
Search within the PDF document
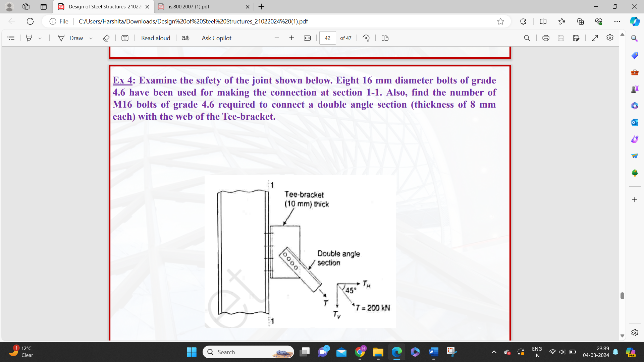pyautogui.click(x=527, y=38)
